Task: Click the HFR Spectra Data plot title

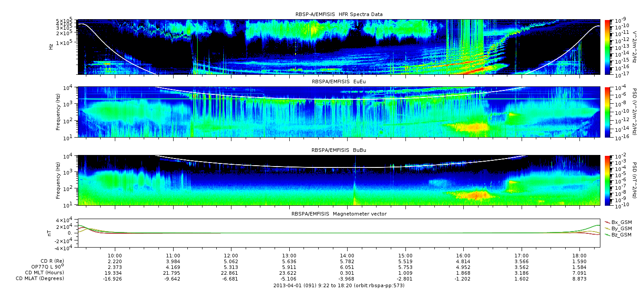Action: point(339,15)
